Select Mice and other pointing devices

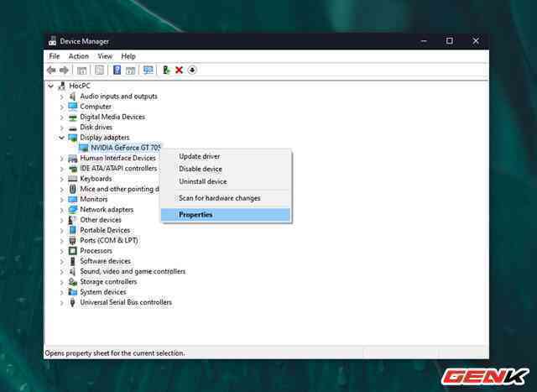click(119, 189)
